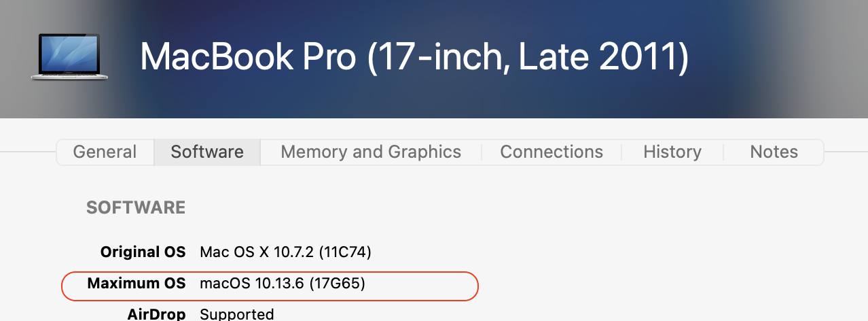Open the Connections tab
Viewport: 868px width, 321px height.
tap(551, 152)
